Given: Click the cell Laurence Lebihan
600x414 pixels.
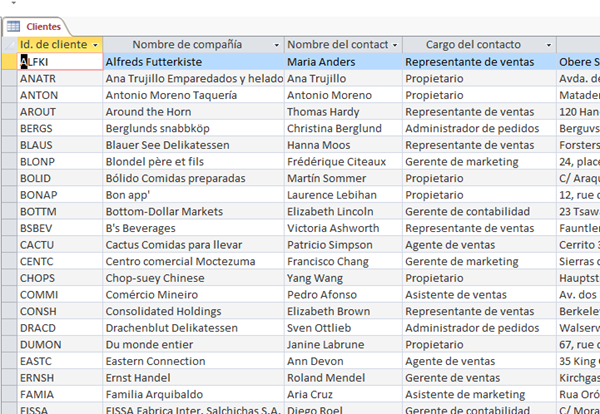Looking at the screenshot, I should pyautogui.click(x=343, y=195).
